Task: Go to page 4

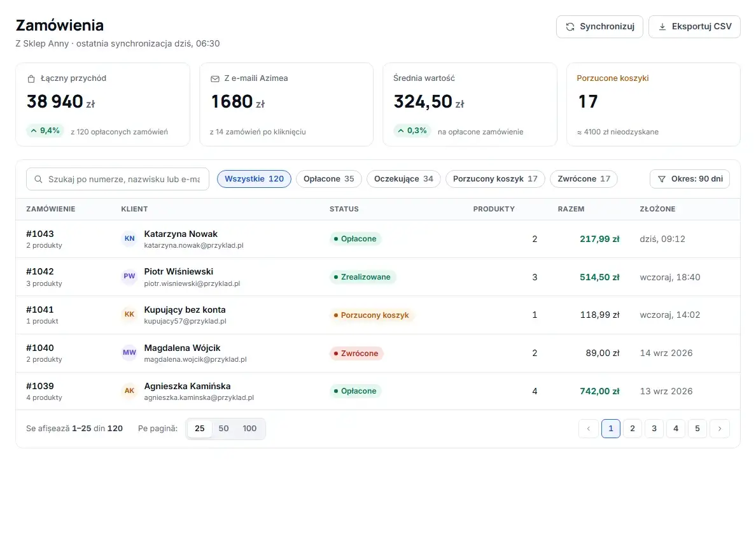Action: pyautogui.click(x=676, y=429)
